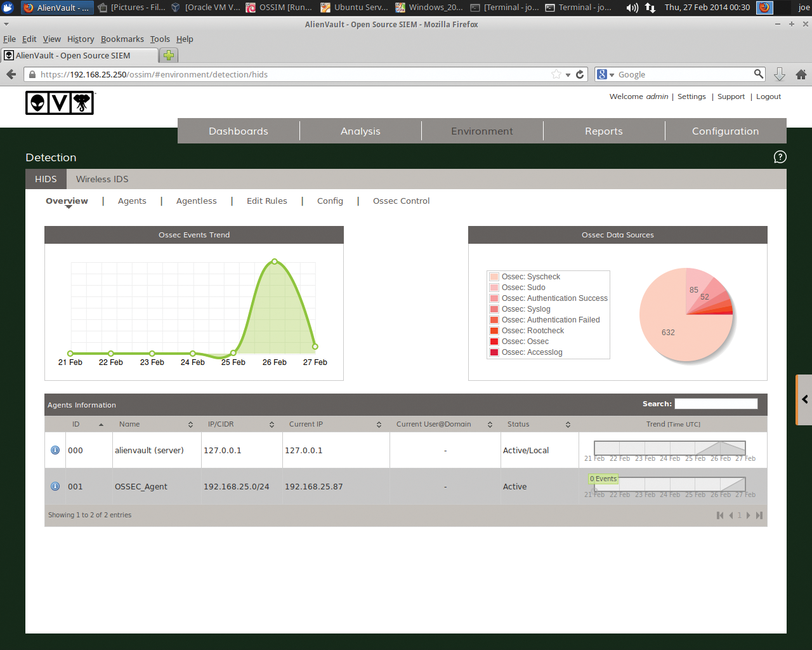Open the Environment menu
812x650 pixels.
tap(482, 131)
